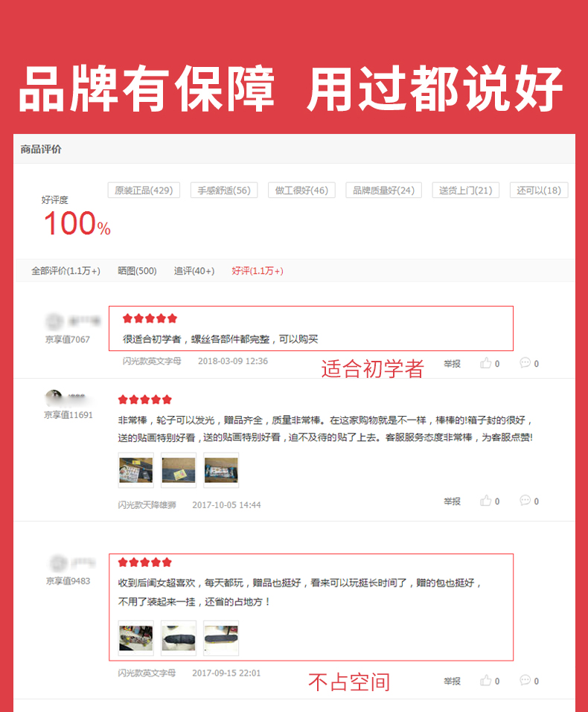Viewport: 588px width, 712px height.
Task: Choose the 送货上门(21) review tag
Action: point(466,190)
